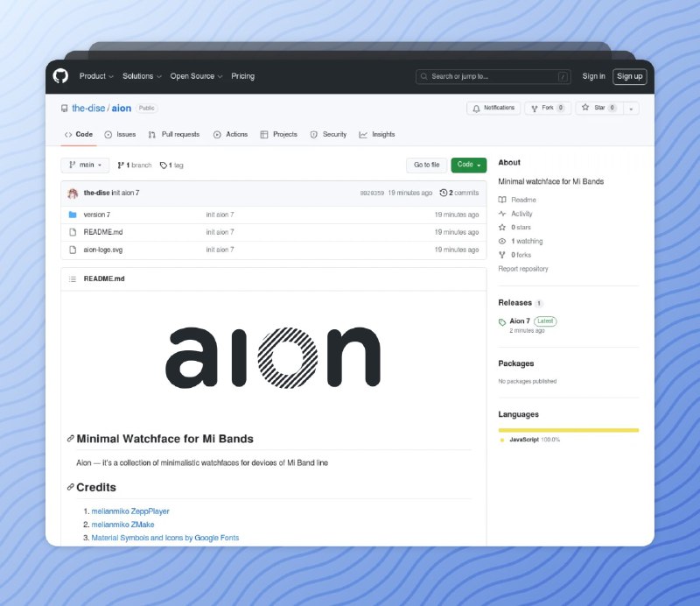The width and height of the screenshot is (700, 606).
Task: Open the Actions tab
Action: [230, 134]
